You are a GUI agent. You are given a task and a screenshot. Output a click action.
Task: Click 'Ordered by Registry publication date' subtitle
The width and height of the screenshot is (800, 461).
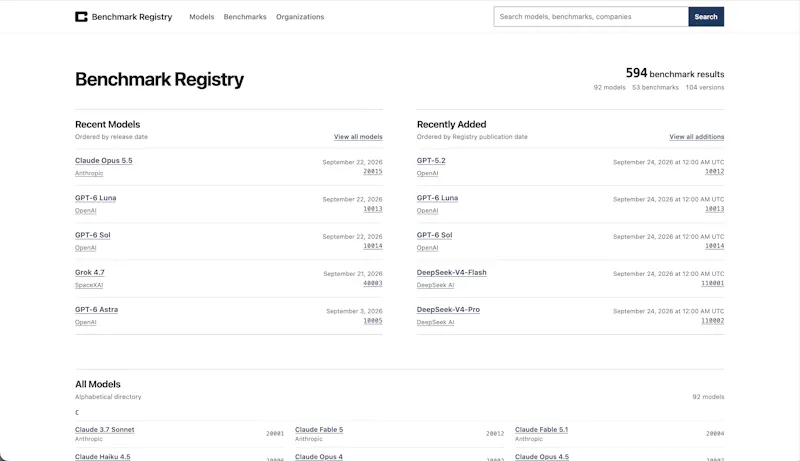coord(472,137)
